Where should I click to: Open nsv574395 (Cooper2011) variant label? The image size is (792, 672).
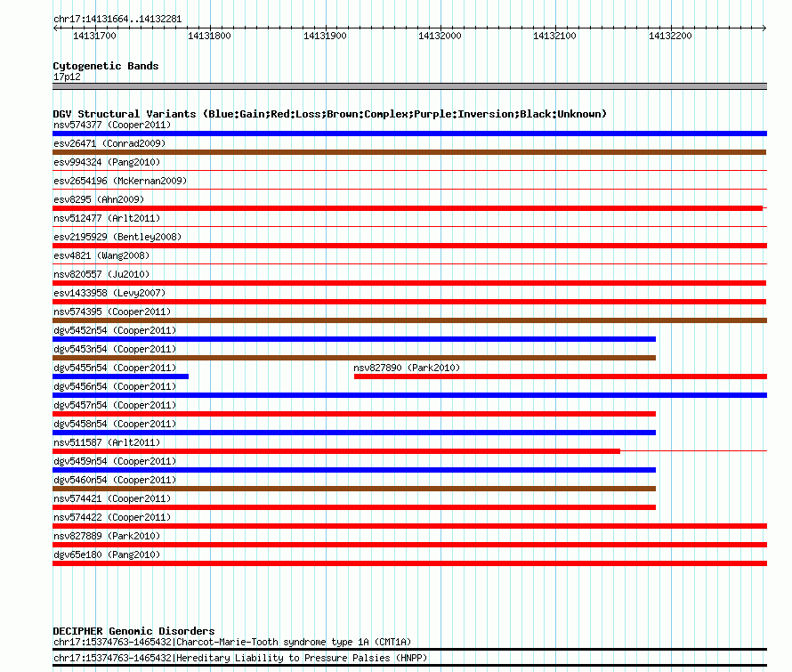[112, 312]
